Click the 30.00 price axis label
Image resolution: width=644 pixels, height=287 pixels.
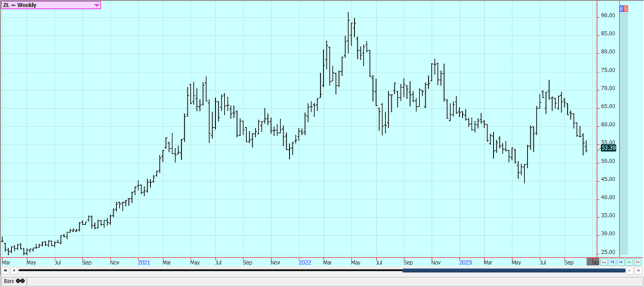pos(608,234)
